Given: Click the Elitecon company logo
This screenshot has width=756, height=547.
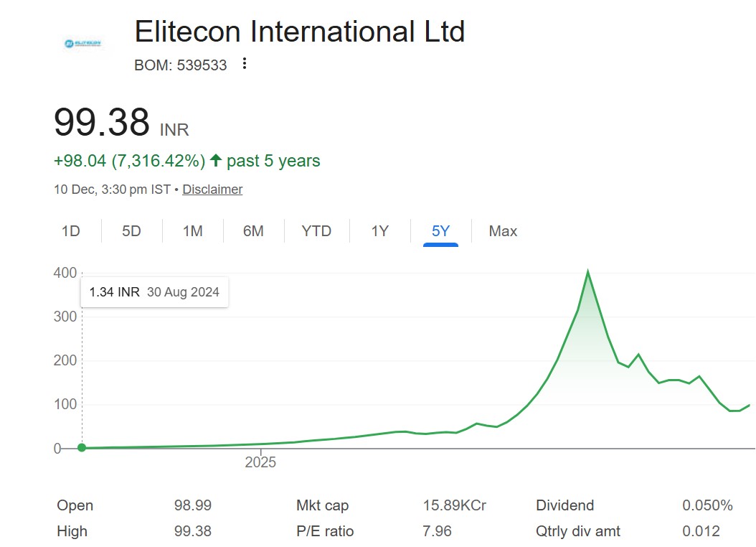Looking at the screenshot, I should tap(82, 44).
